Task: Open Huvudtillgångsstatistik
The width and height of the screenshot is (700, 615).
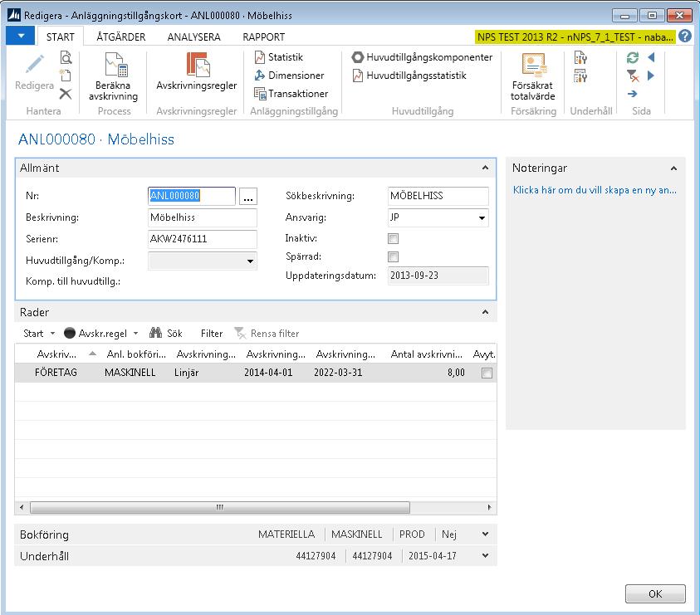Action: (409, 76)
